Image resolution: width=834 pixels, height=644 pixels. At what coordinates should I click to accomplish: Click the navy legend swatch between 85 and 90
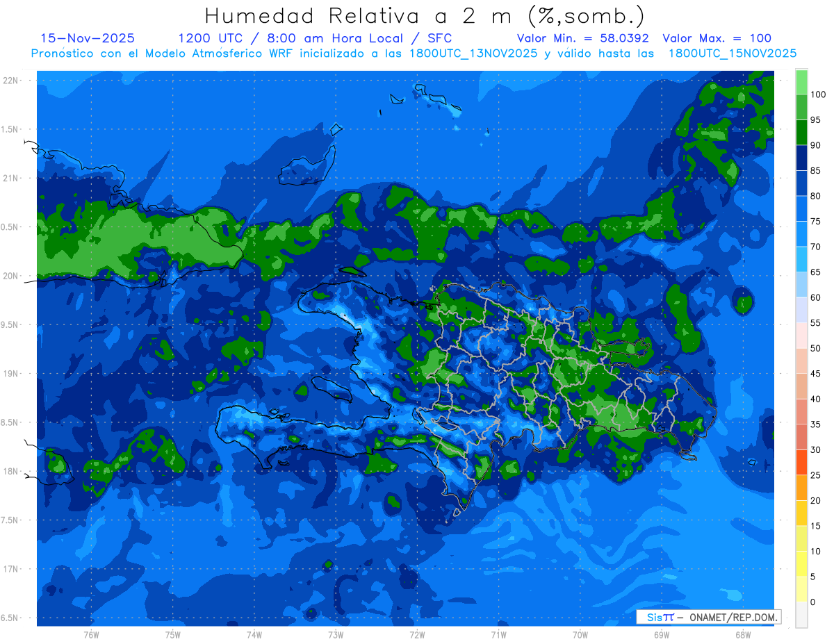tap(801, 158)
